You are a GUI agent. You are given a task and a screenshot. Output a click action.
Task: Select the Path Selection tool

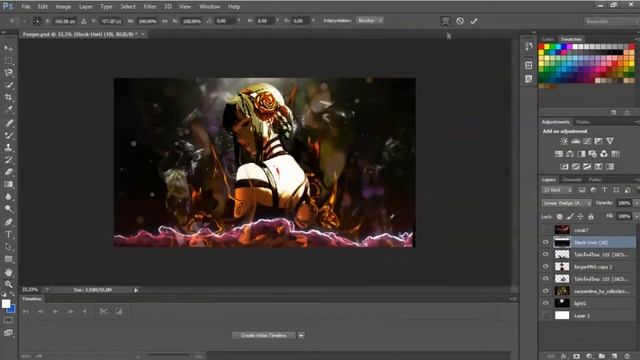[8, 247]
